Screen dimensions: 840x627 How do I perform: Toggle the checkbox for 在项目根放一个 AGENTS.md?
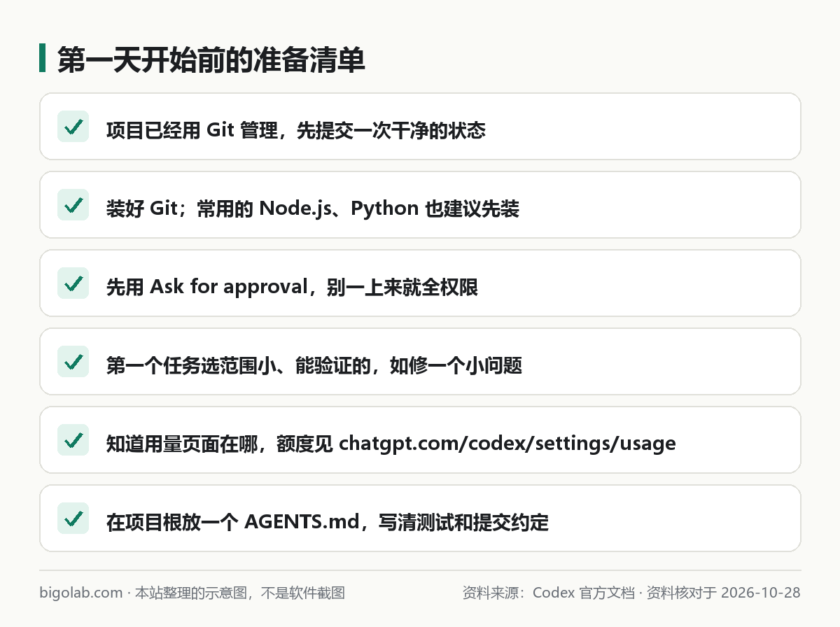73,519
